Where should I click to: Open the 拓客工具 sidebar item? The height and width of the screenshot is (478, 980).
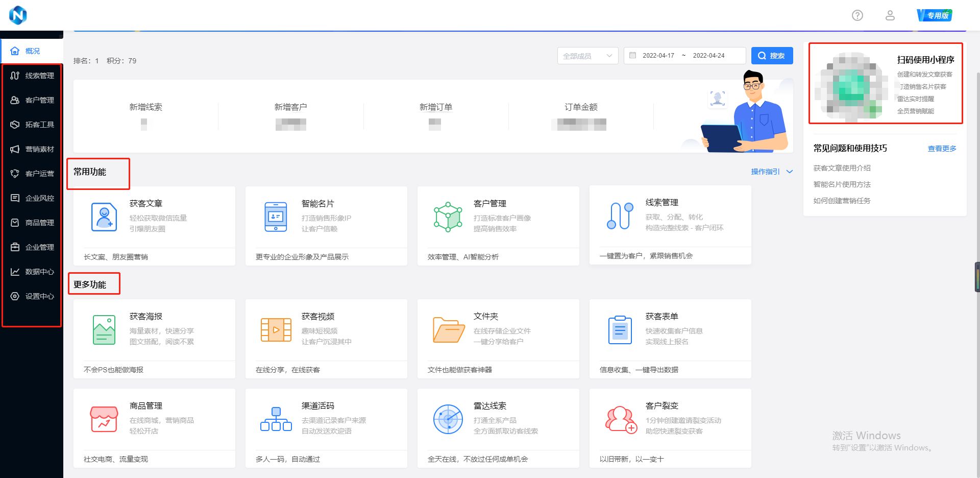tap(32, 125)
